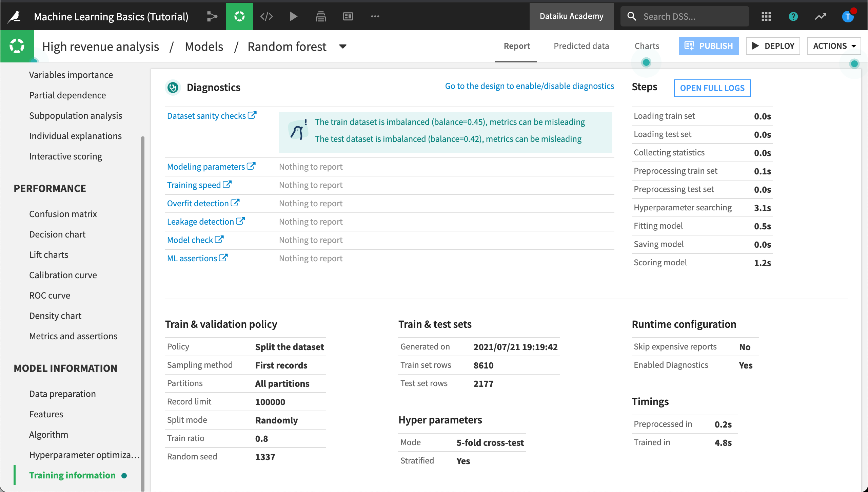Viewport: 868px width, 492px height.
Task: Open Variables importance section
Action: [71, 75]
